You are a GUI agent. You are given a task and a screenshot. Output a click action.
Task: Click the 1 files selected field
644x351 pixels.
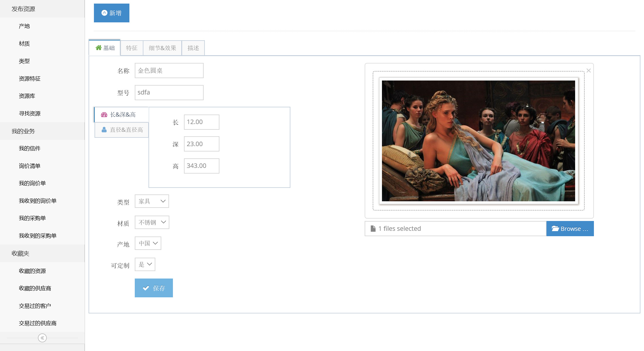(x=455, y=228)
